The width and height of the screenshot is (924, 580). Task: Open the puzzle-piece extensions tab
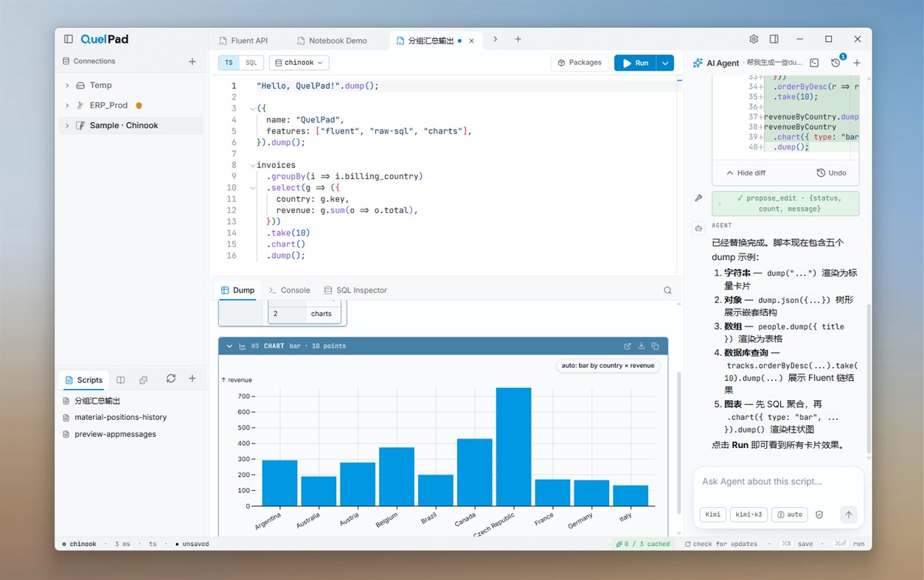[143, 380]
